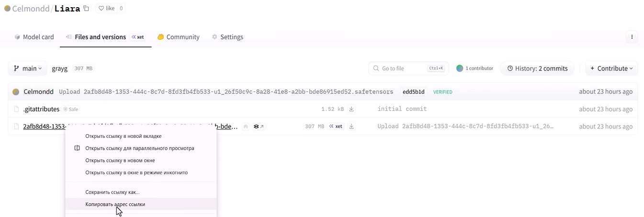Screen dimensions: 644x217
Task: Open the grayg folder breadcrumb
Action: point(60,69)
